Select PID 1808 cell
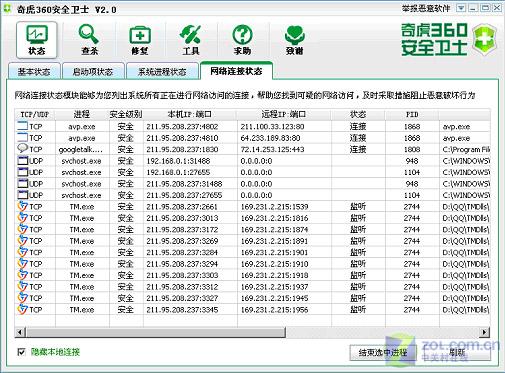 point(412,149)
